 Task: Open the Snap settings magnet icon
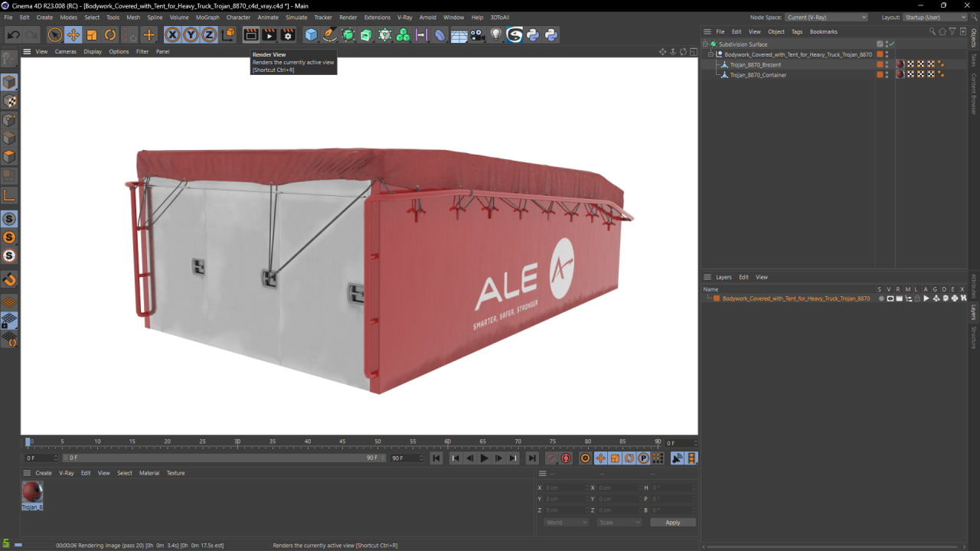pyautogui.click(x=10, y=280)
